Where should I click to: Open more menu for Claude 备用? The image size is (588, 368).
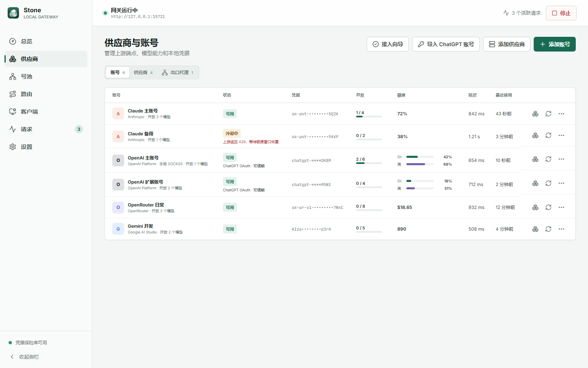(x=561, y=135)
